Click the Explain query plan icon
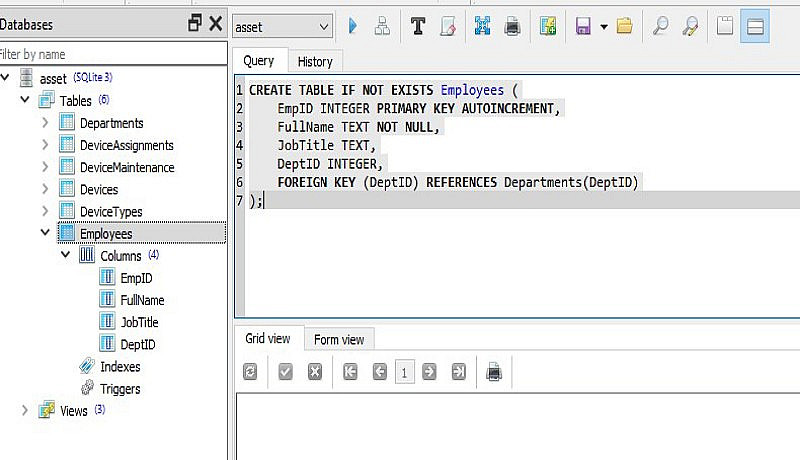The width and height of the screenshot is (800, 460). click(x=382, y=25)
